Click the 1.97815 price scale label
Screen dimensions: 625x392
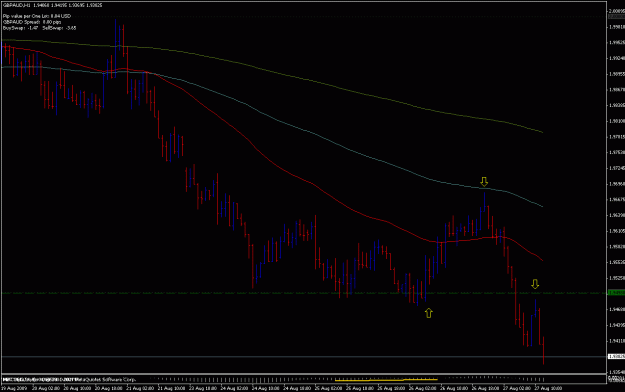tap(617, 137)
